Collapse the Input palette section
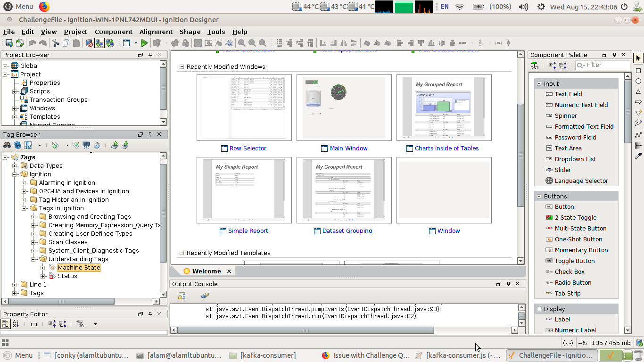Screen dimensions: 644x362 pyautogui.click(x=539, y=83)
